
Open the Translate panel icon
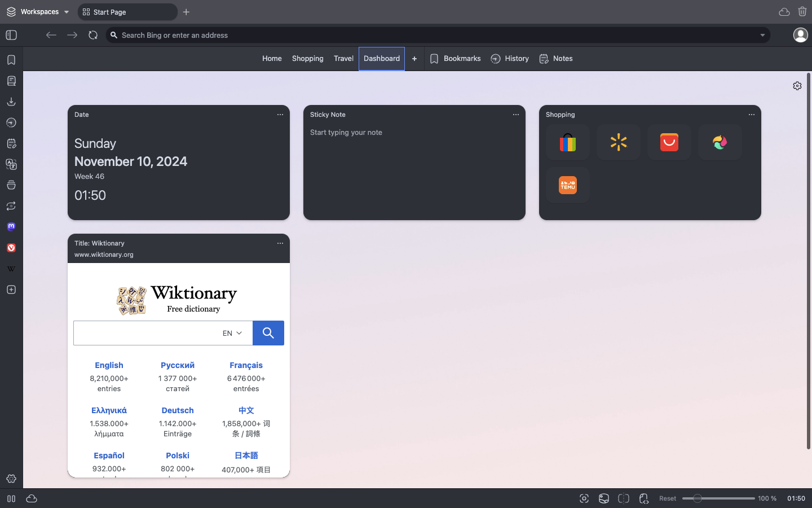[x=11, y=164]
